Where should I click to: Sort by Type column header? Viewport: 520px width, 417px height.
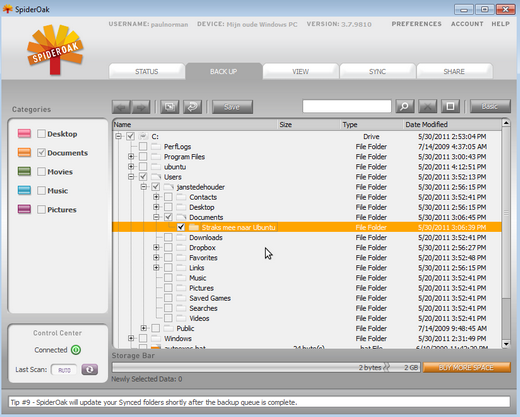(371, 125)
